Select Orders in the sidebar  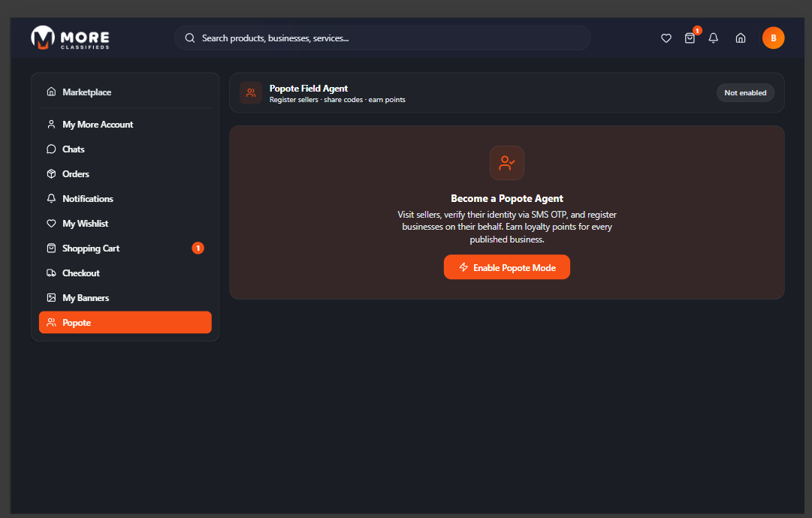pyautogui.click(x=76, y=174)
